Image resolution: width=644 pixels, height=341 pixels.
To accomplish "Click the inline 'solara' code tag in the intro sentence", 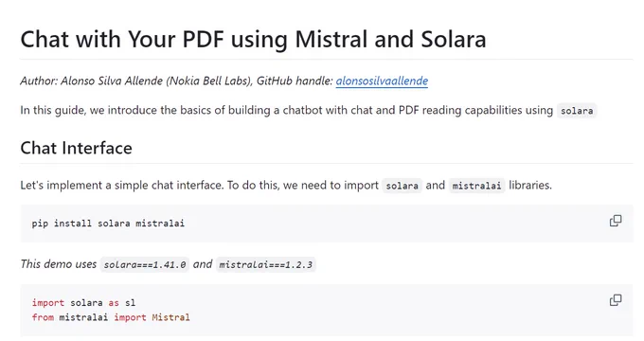I will (x=577, y=111).
